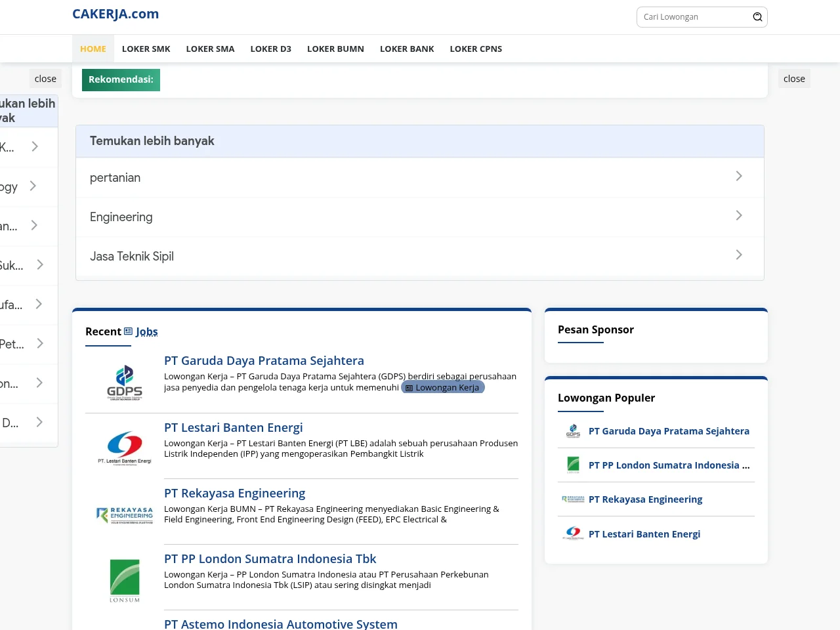Click the Lowongan Kerja tag badge
The height and width of the screenshot is (630, 840).
(x=443, y=387)
